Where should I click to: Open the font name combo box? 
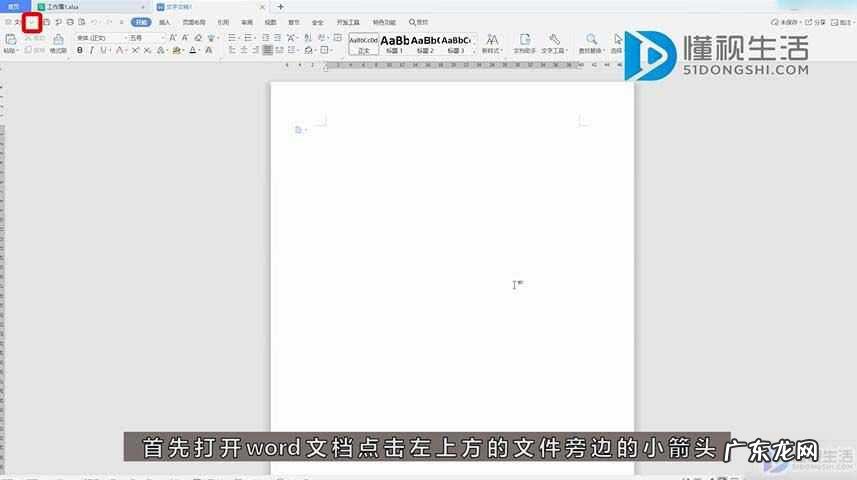tap(100, 38)
